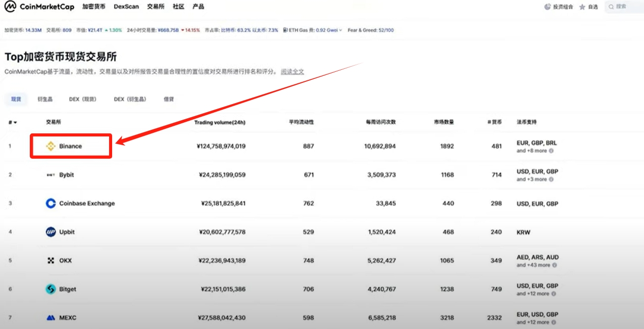The height and width of the screenshot is (329, 644).
Task: Sort by the 每周访问次数 column header
Action: click(381, 122)
